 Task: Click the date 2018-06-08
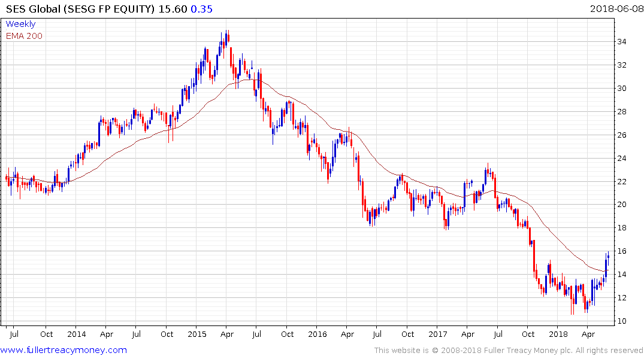click(x=616, y=9)
